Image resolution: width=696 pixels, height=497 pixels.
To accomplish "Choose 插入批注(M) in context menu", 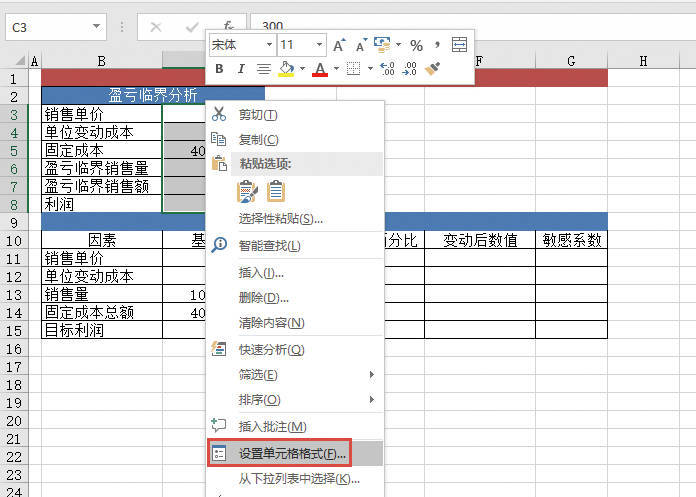I will [295, 427].
